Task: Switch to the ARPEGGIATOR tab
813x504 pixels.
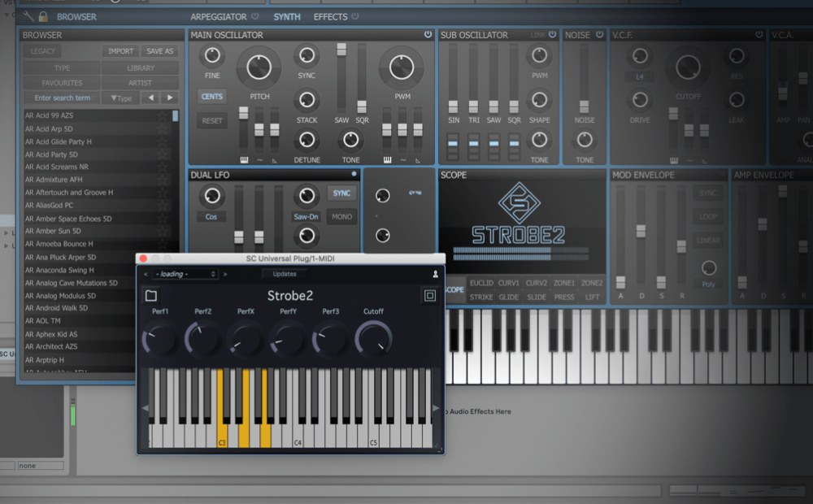Action: pos(218,16)
